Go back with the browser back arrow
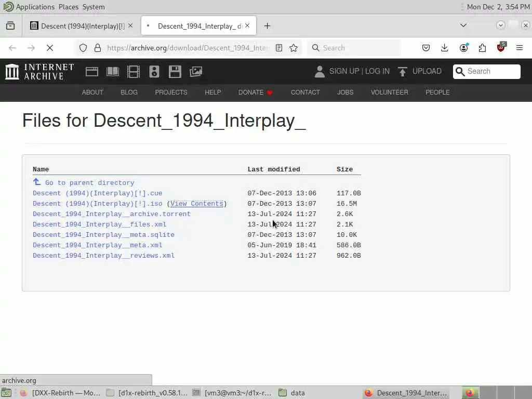Viewport: 532px width, 399px height. [x=12, y=48]
